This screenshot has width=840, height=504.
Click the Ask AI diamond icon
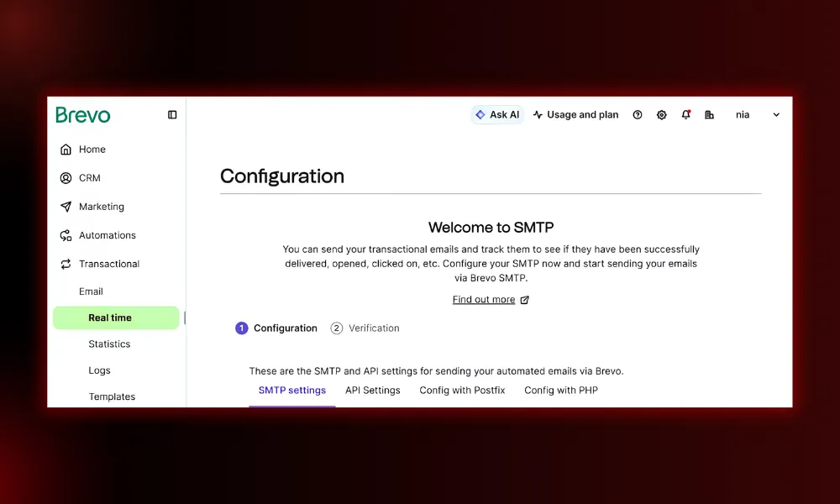click(480, 114)
